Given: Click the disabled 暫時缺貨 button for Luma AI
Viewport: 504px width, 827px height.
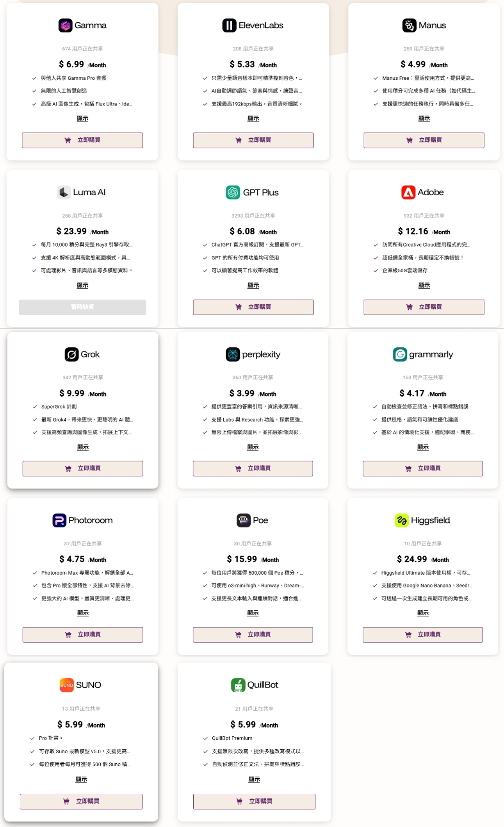Looking at the screenshot, I should tap(82, 307).
